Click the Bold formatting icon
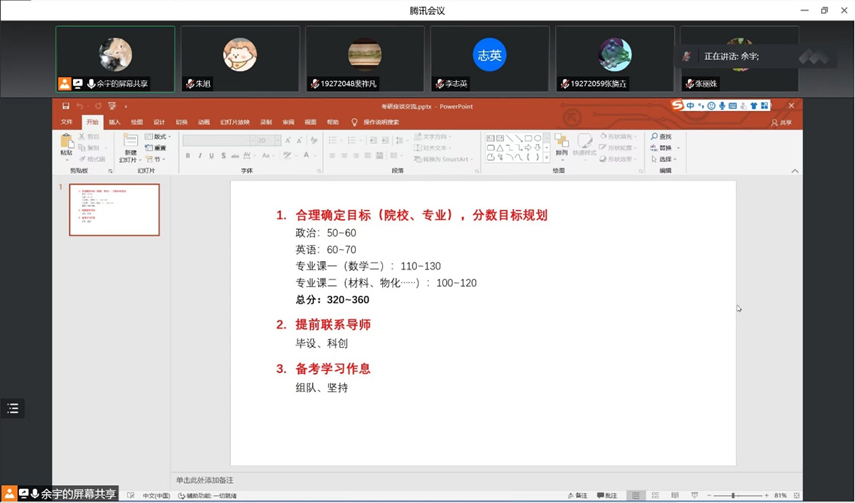 (x=188, y=156)
